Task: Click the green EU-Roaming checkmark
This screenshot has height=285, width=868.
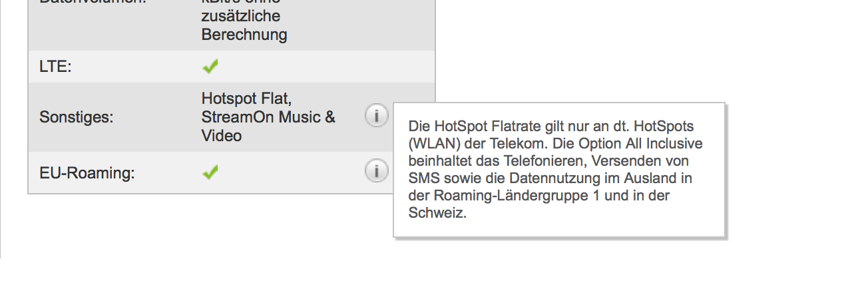Action: [x=210, y=172]
